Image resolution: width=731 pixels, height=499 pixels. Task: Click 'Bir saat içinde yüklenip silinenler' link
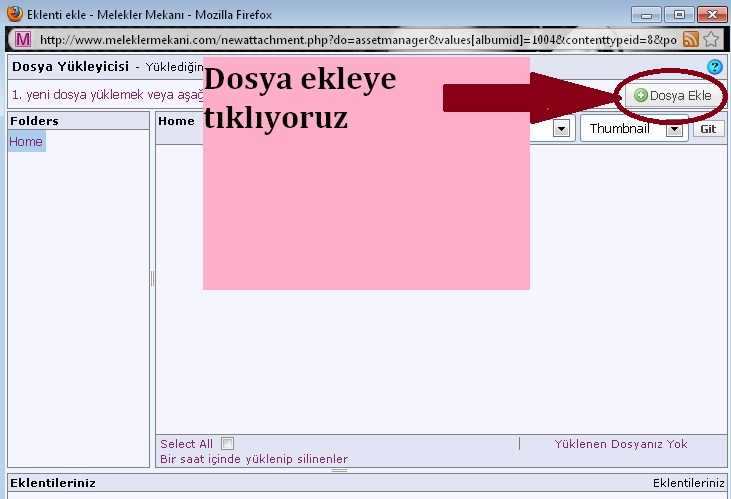(254, 459)
